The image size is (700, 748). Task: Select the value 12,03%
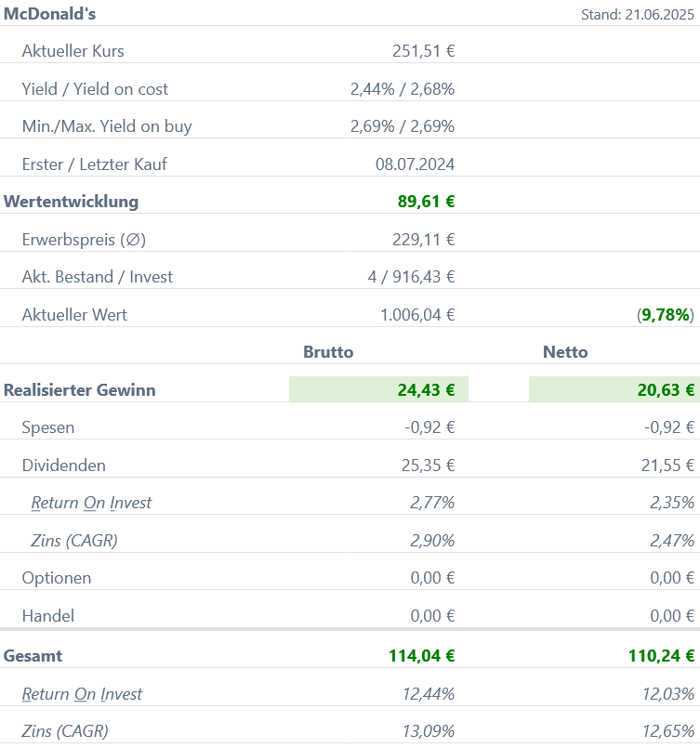(x=668, y=695)
